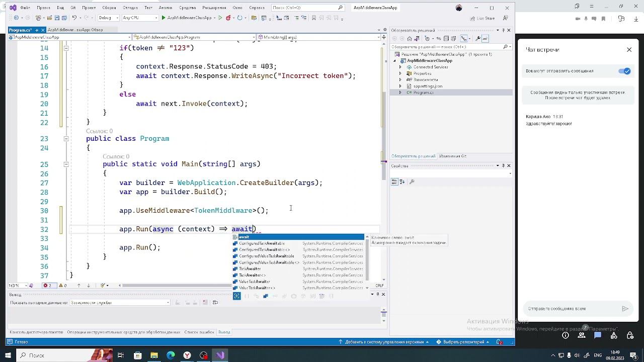Open the output source dropdown
644x362 pixels.
click(120, 303)
